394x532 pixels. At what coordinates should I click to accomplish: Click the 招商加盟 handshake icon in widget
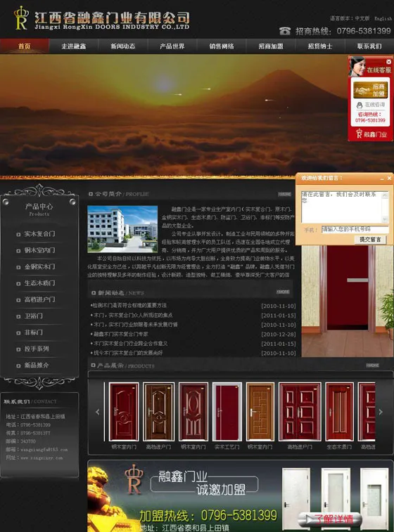click(370, 90)
